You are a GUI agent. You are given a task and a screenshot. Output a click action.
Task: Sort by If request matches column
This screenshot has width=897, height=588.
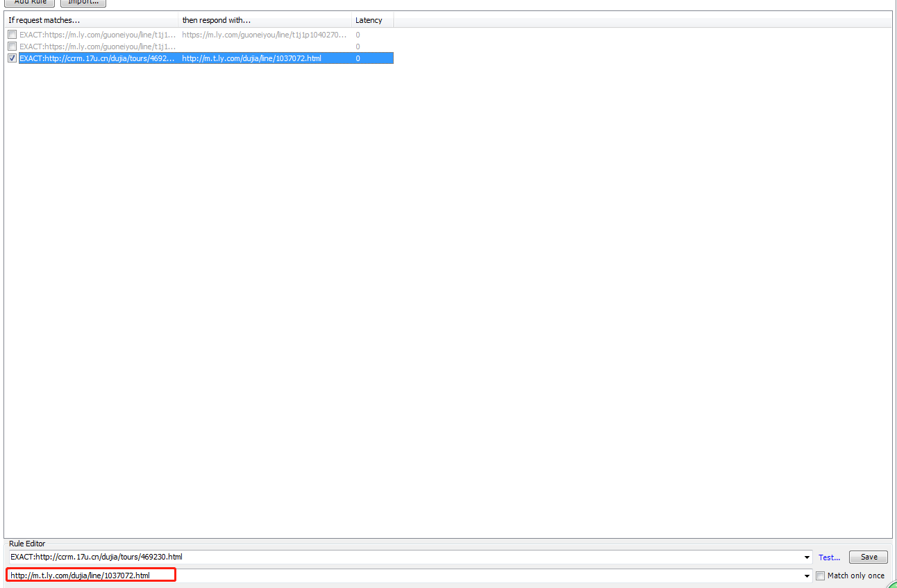click(x=91, y=20)
